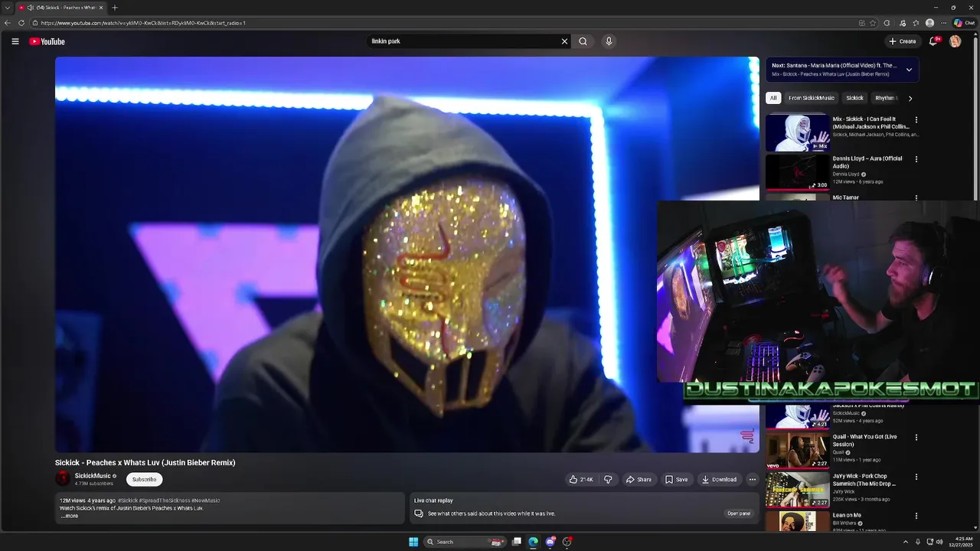Viewport: 980px width, 551px height.
Task: Play Quail What You Got thumbnail
Action: pos(797,450)
